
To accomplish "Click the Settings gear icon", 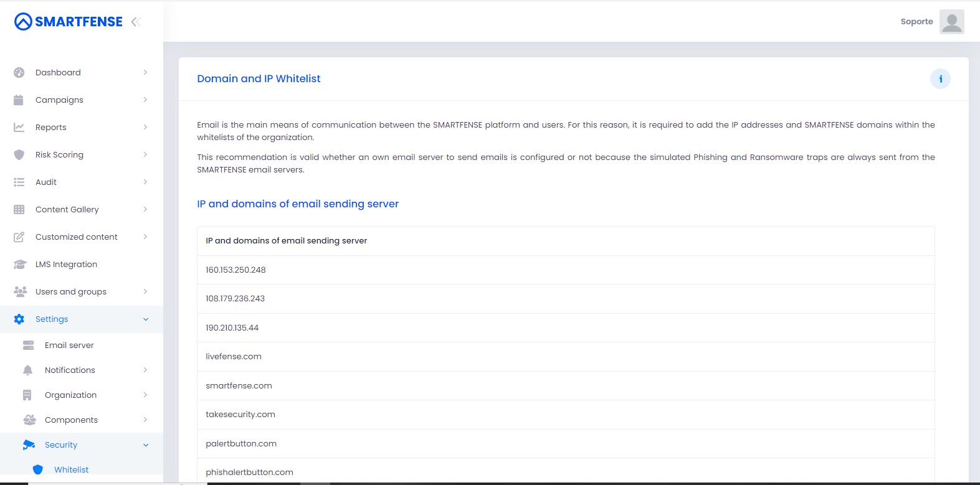I will (x=19, y=319).
